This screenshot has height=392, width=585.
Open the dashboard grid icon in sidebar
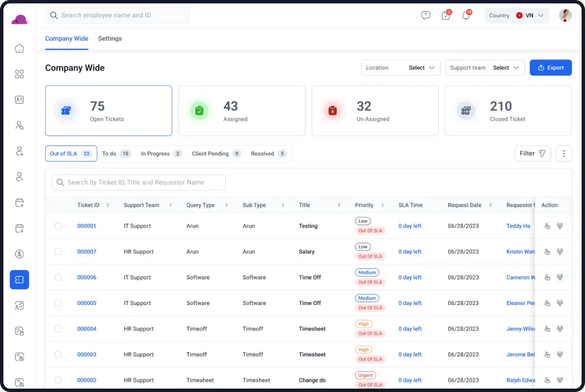tap(19, 74)
